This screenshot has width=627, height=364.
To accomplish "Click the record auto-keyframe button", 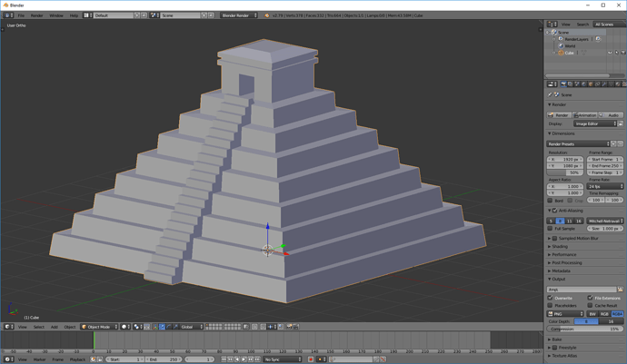I will coord(311,359).
